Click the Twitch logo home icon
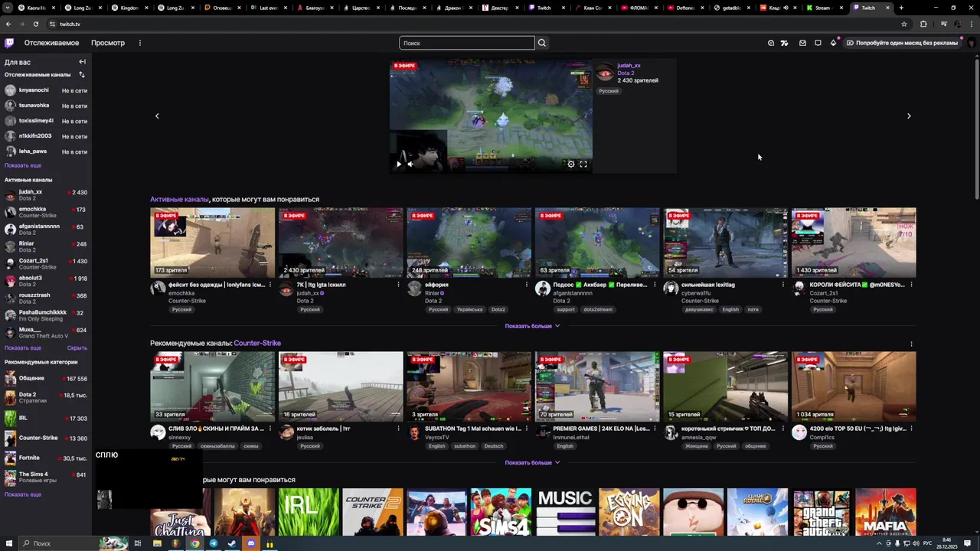This screenshot has width=980, height=551. (x=8, y=43)
